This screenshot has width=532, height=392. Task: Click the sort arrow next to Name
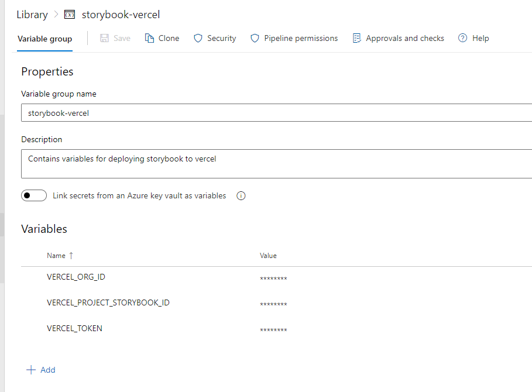pos(71,256)
